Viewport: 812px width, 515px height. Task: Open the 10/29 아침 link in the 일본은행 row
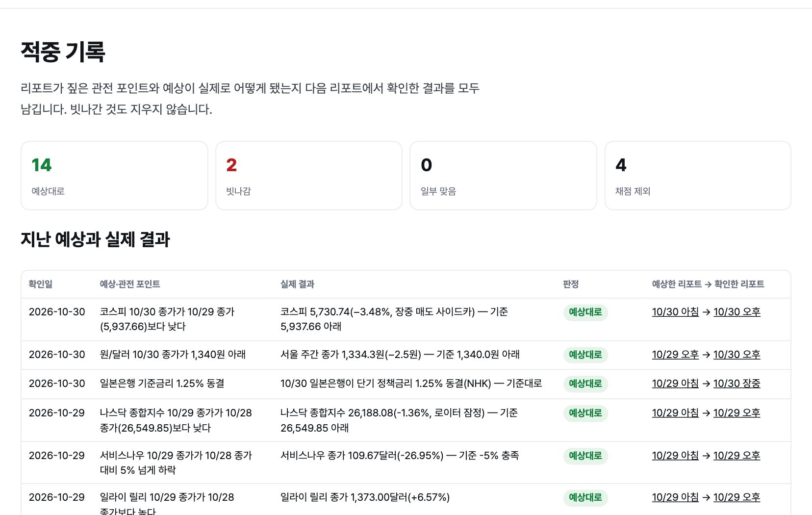click(x=675, y=384)
